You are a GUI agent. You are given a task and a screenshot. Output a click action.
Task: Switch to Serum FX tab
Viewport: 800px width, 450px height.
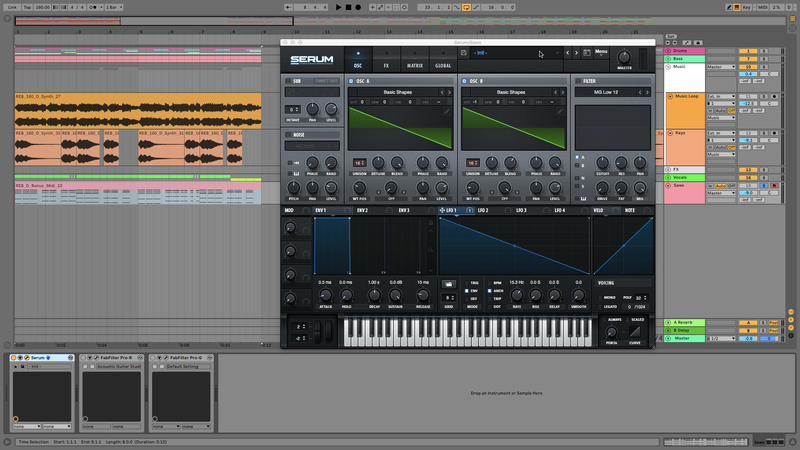coord(386,60)
